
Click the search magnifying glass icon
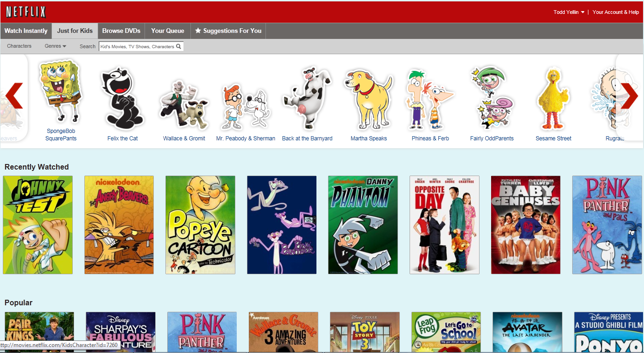tap(179, 46)
